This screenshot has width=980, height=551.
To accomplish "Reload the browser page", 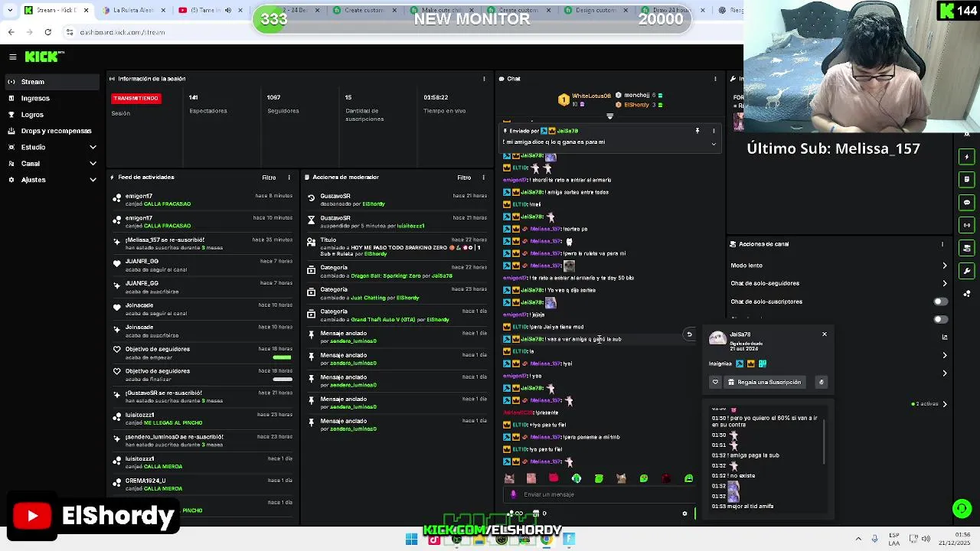I will click(47, 32).
